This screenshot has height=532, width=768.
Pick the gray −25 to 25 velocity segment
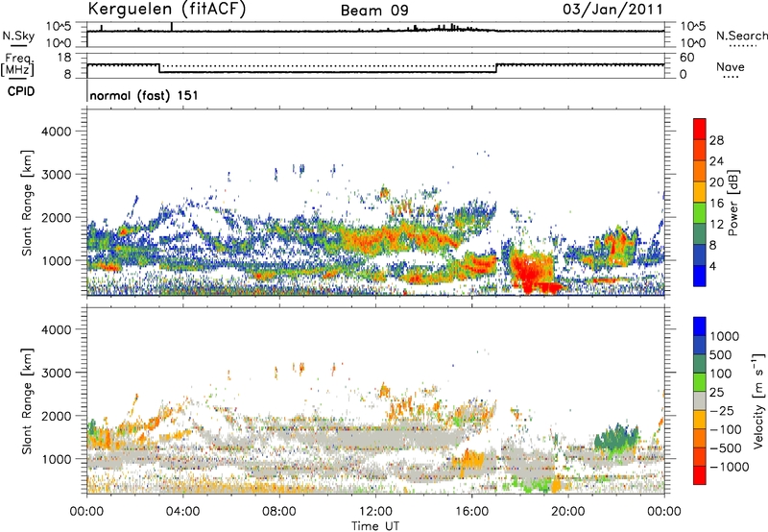(700, 401)
